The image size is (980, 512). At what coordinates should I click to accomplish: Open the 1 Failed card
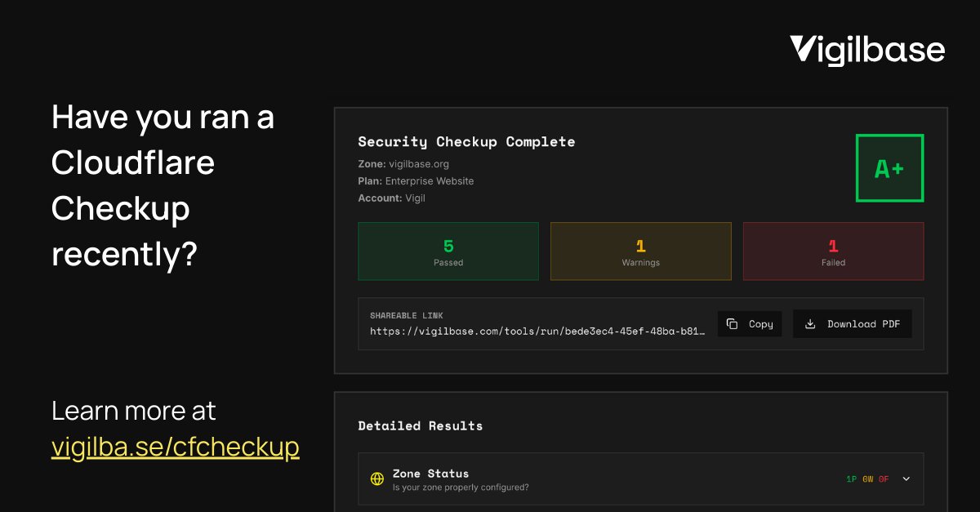(833, 252)
